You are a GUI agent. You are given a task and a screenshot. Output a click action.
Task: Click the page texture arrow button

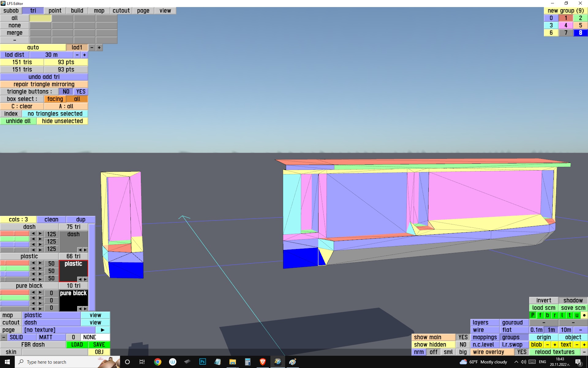click(103, 330)
